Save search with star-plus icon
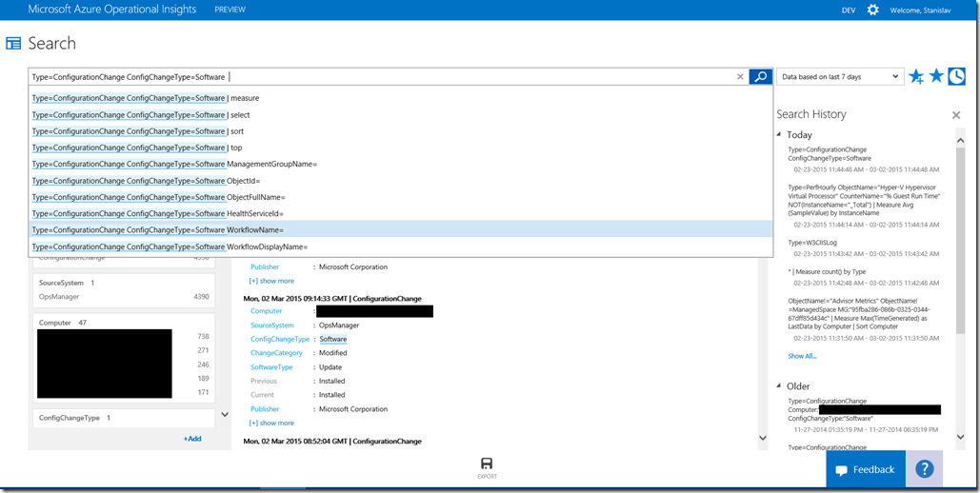 pos(916,77)
